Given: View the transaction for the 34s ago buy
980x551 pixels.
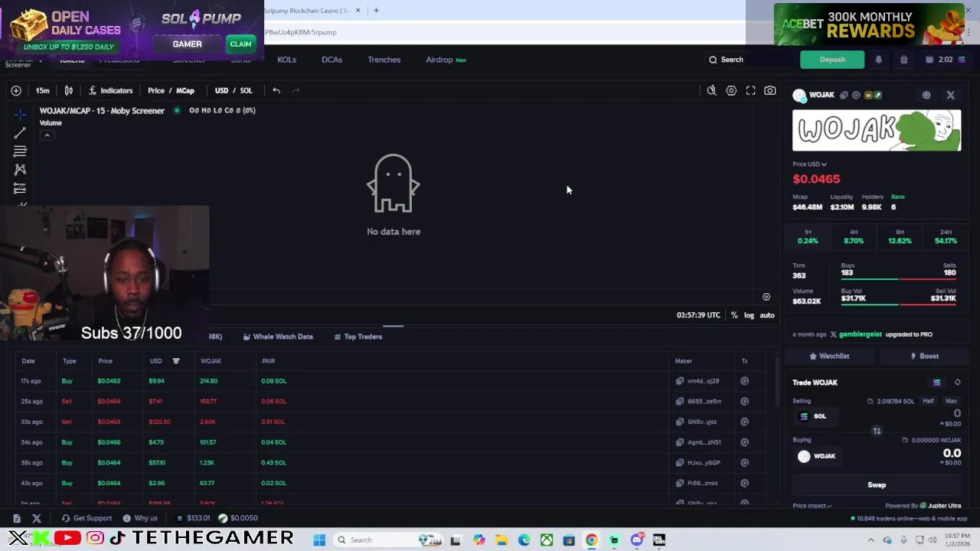Looking at the screenshot, I should [744, 442].
